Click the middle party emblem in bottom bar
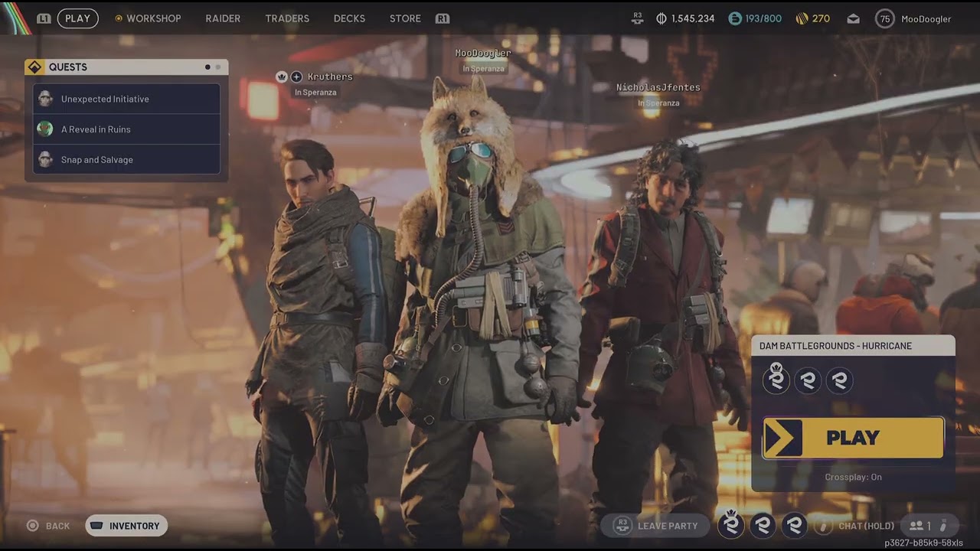980x551 pixels. pyautogui.click(x=763, y=525)
